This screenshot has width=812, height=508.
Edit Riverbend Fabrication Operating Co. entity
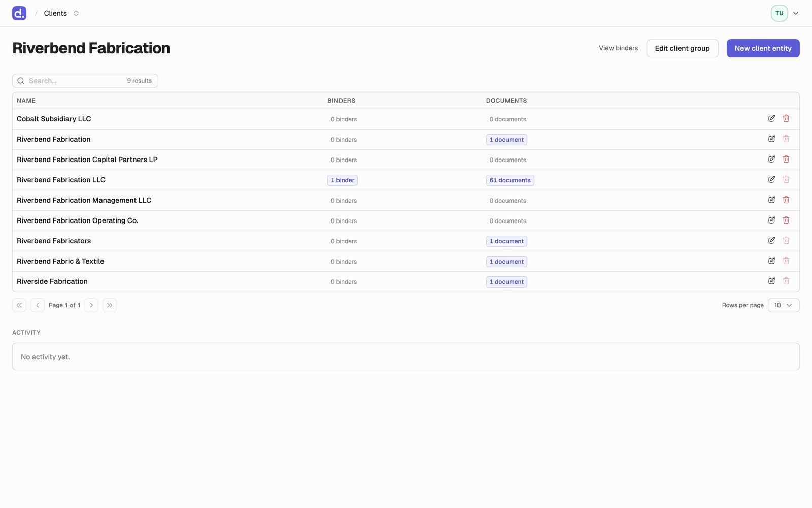tap(771, 220)
